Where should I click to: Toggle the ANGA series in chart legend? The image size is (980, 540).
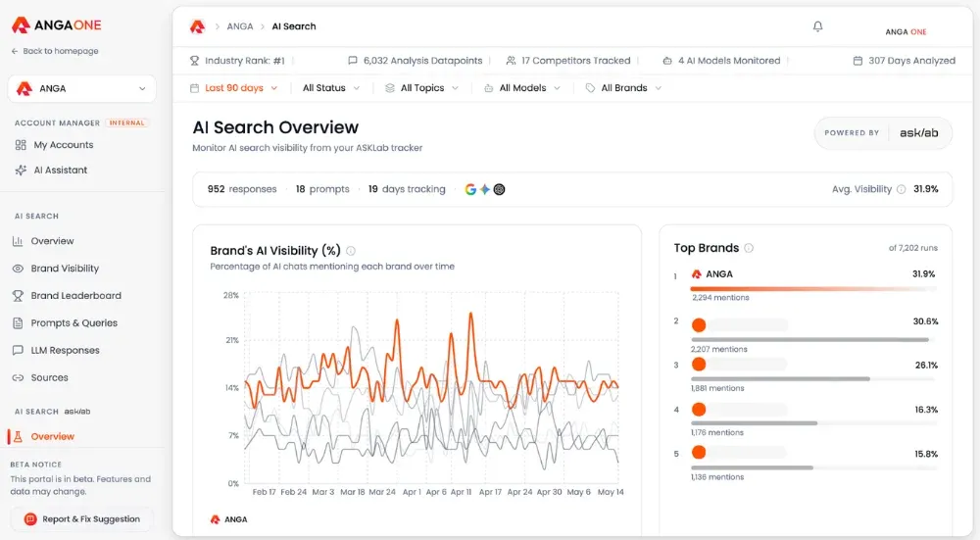tap(228, 519)
